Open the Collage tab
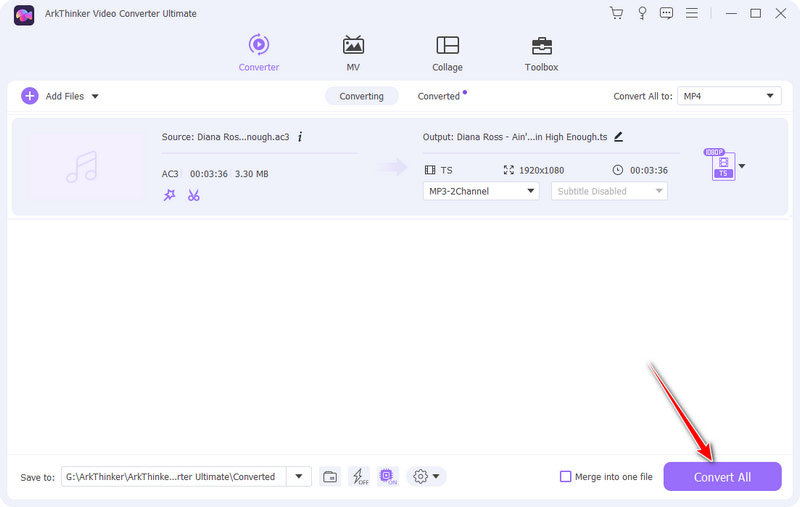This screenshot has width=800, height=507. click(x=447, y=53)
